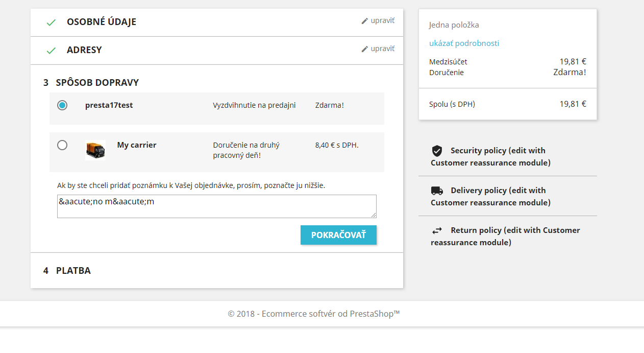Click the Security policy shield icon

tap(437, 151)
